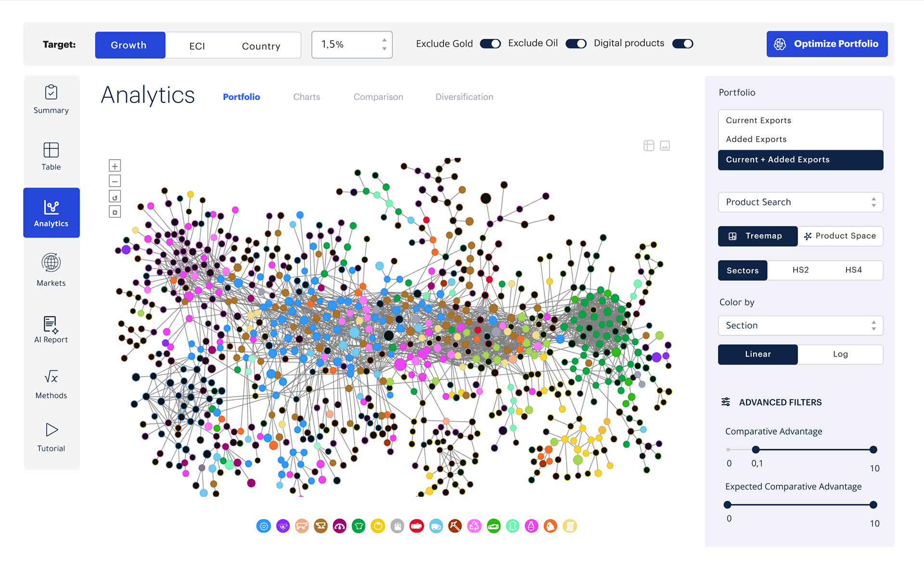Toggle the Exclude Oil switch
Viewport: 924px width, 580px height.
576,44
